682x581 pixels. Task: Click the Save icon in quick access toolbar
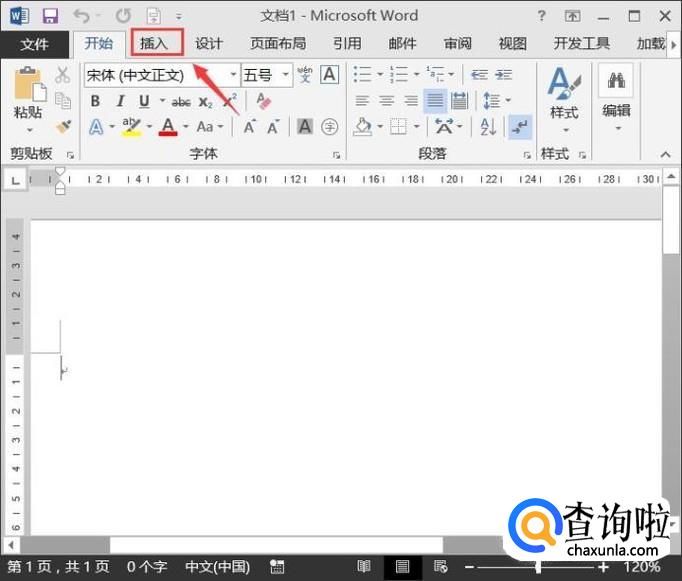50,17
